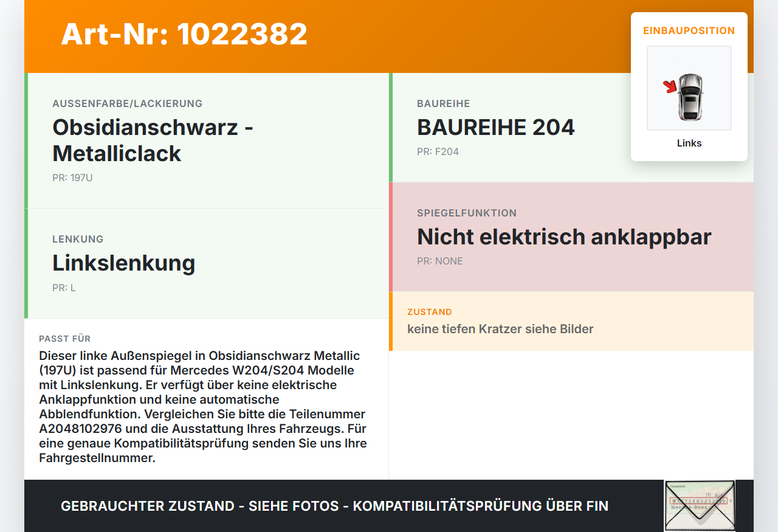
Task: Select the ZUSTAND section header
Action: 430,312
